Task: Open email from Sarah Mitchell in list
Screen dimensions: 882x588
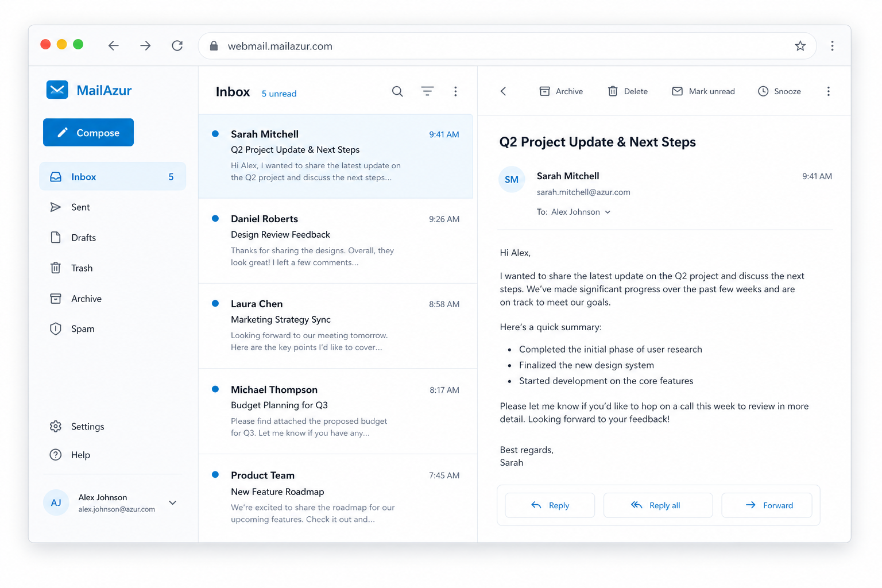Action: (x=336, y=156)
